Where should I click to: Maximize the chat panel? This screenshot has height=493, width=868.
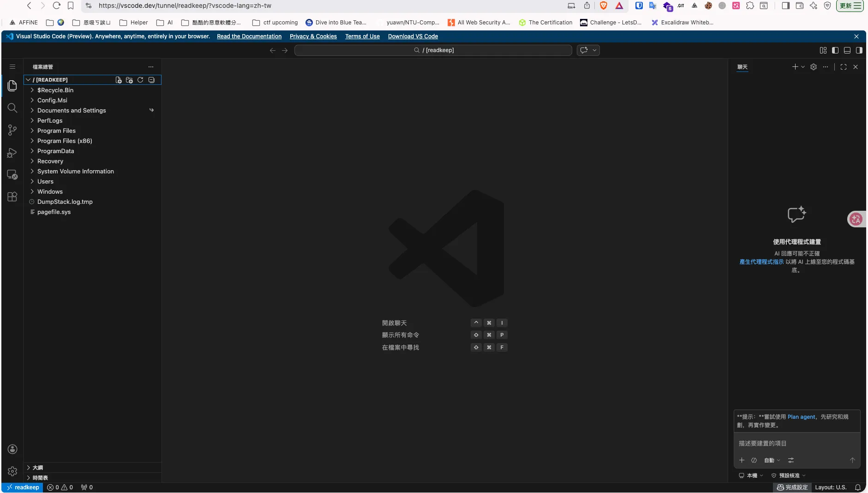[844, 67]
